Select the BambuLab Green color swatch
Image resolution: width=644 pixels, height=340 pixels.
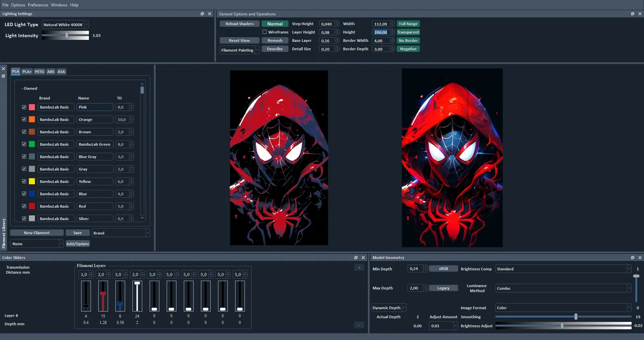[x=32, y=144]
